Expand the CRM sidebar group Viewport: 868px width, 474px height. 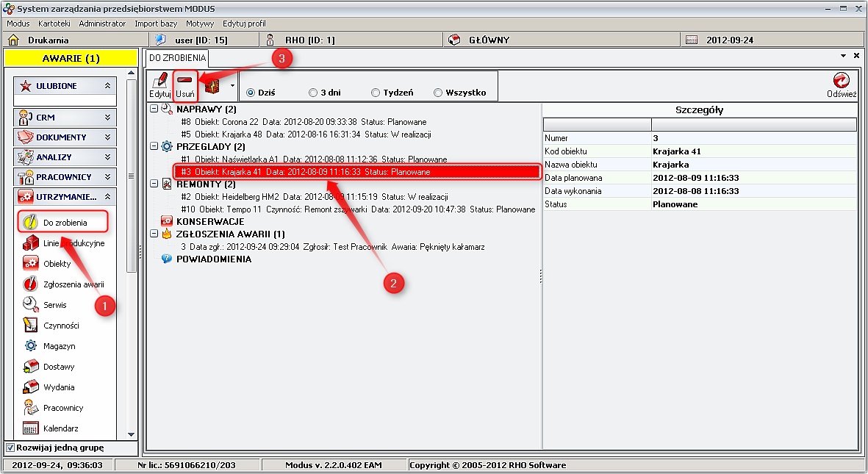click(107, 118)
